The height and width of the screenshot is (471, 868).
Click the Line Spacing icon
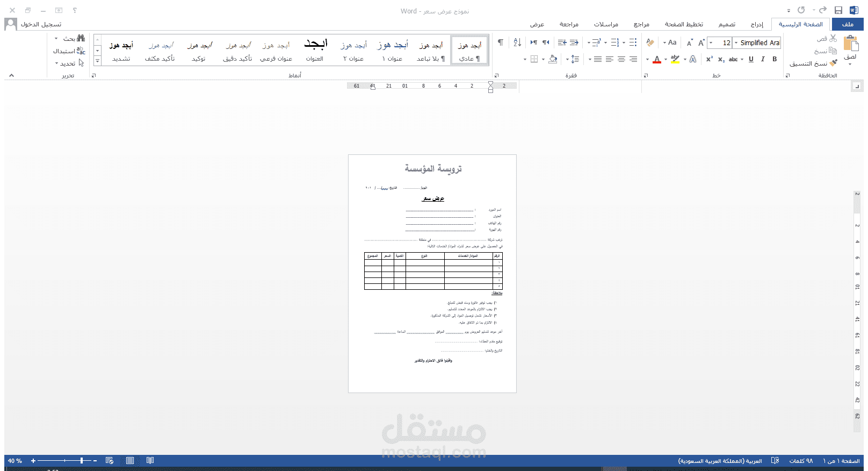(575, 59)
